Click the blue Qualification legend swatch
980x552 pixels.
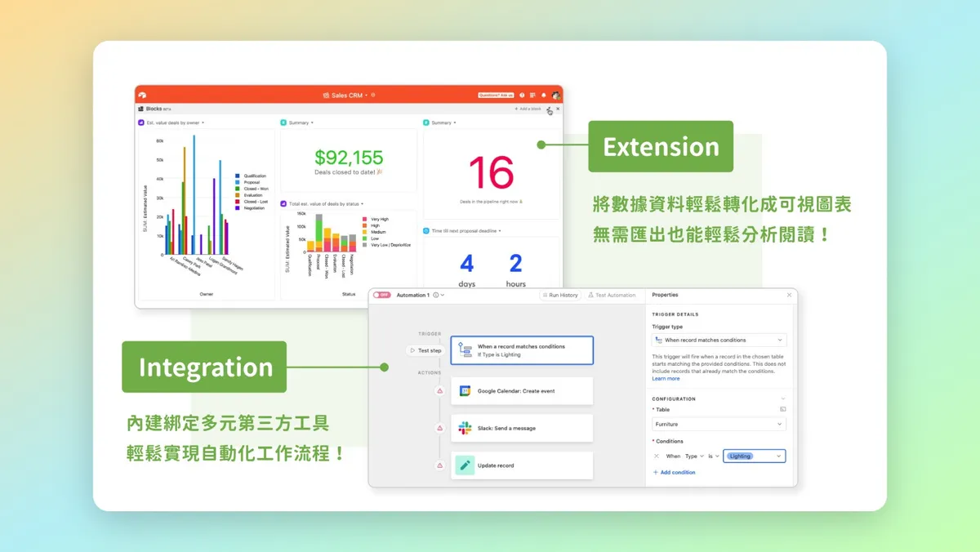[238, 176]
